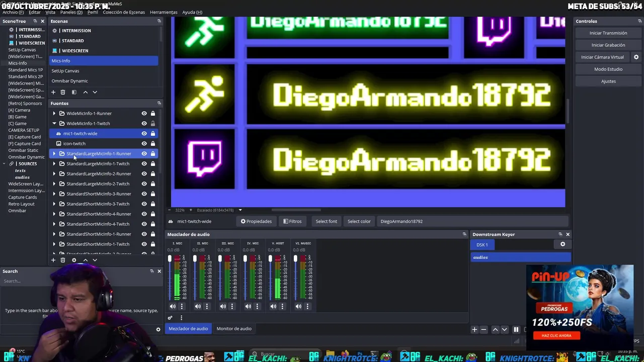Expand StandardLargeMicInfo-1-Runner group
The width and height of the screenshot is (644, 362).
coord(54,153)
